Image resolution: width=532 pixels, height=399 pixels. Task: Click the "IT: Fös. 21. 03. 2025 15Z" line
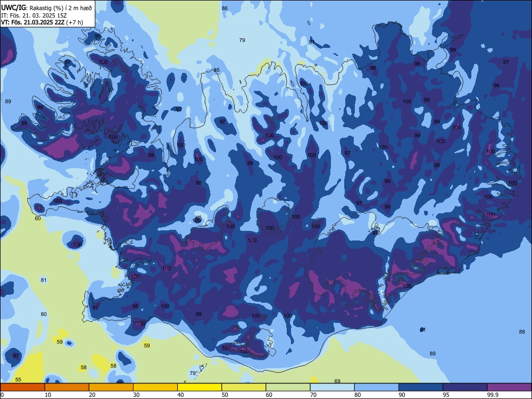[x=34, y=15]
